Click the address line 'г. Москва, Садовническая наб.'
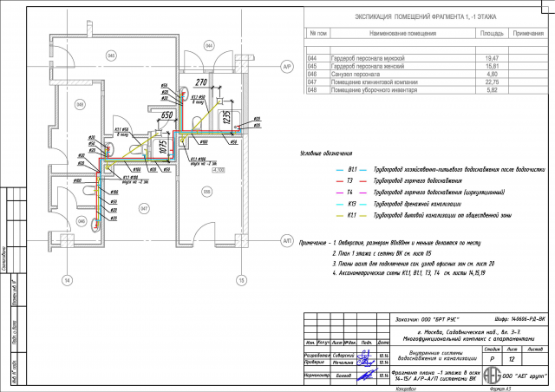The height and width of the screenshot is (392, 555). click(468, 332)
